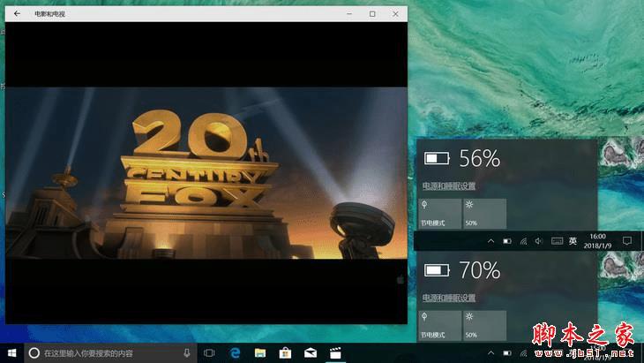Open File Explorer from the taskbar
Screen dimensions: 644x363
click(x=260, y=353)
